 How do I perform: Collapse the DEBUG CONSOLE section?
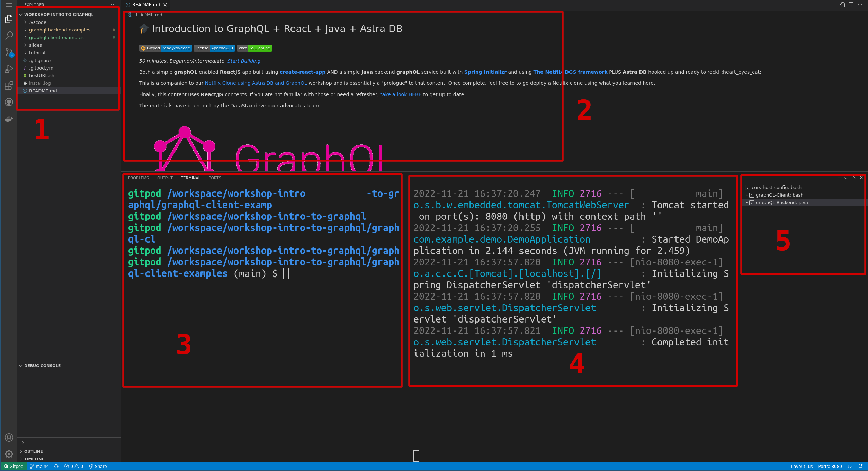42,366
